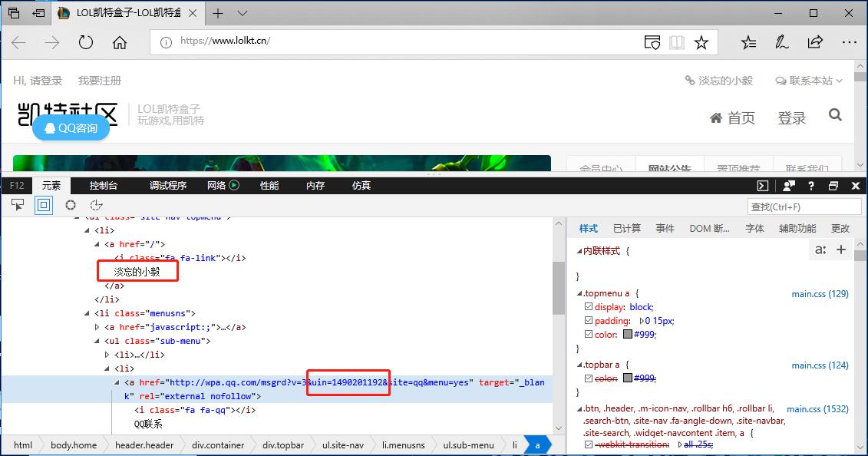Activate DevTools select element tool

(x=18, y=205)
